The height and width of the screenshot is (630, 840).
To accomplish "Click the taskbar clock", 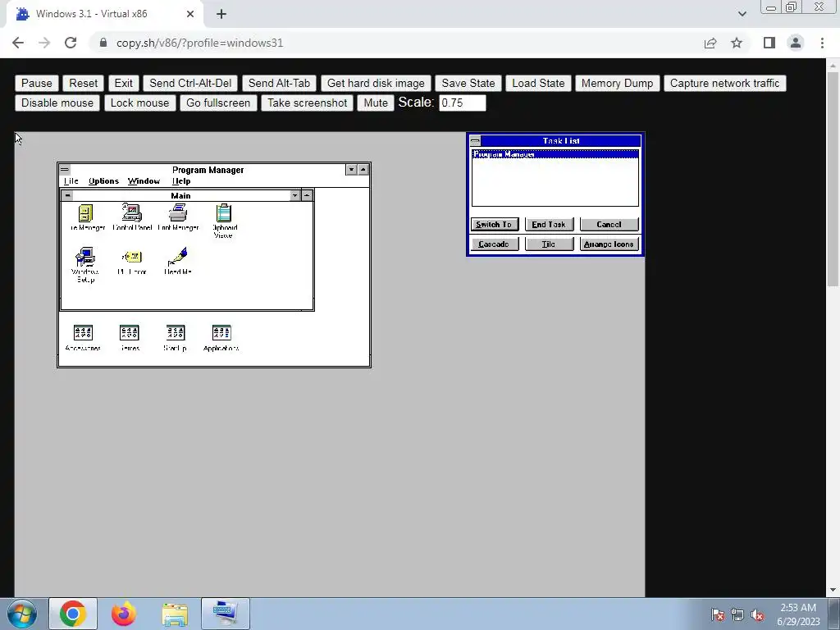I will click(798, 614).
